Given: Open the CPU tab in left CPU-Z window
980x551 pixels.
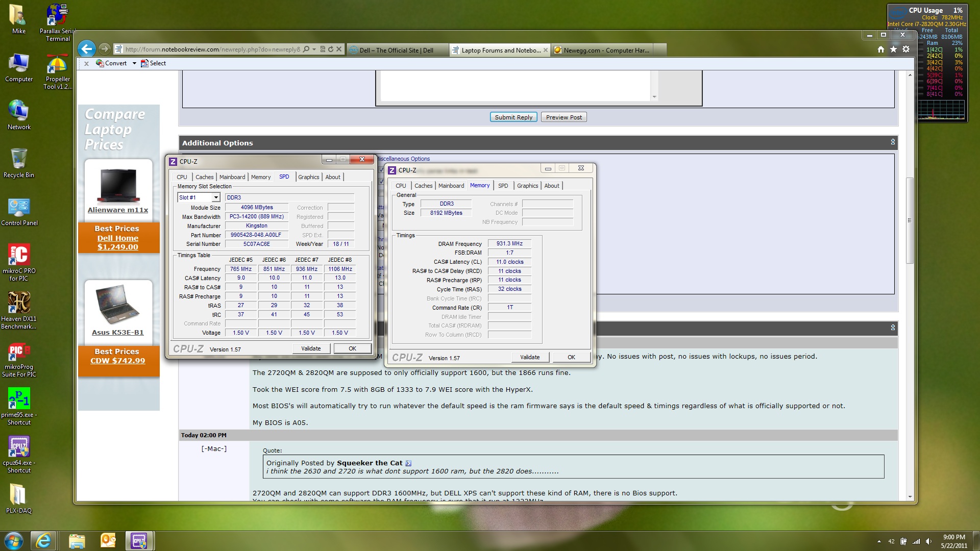Looking at the screenshot, I should (x=182, y=177).
